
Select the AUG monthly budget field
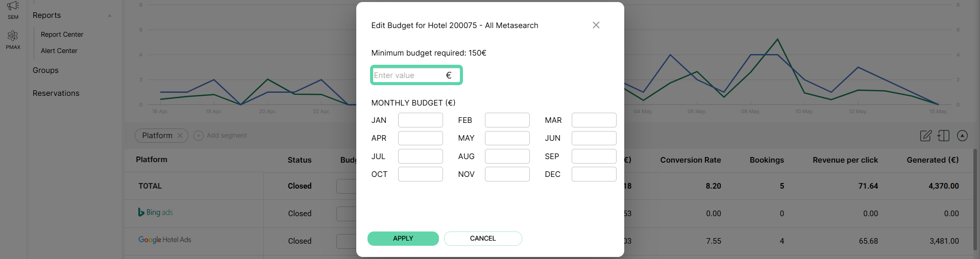click(x=507, y=156)
